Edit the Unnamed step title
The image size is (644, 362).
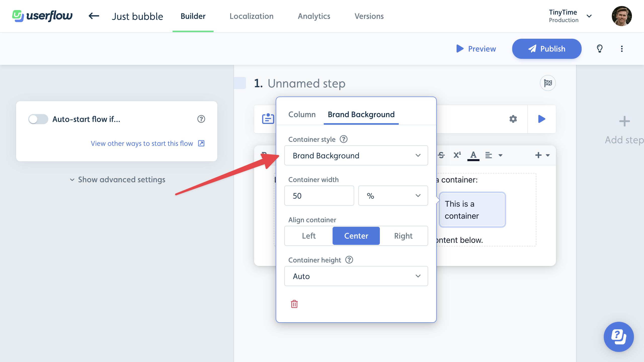click(306, 83)
